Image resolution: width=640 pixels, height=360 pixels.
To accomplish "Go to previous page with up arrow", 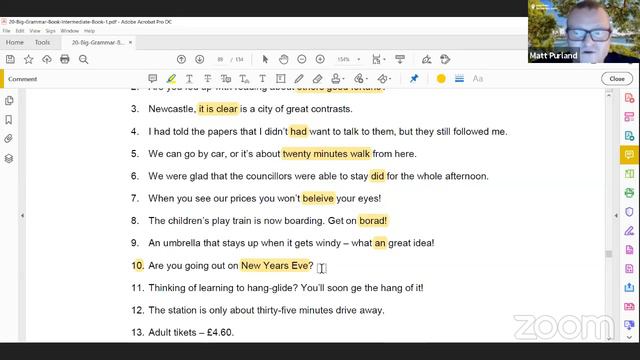I will pos(181,59).
